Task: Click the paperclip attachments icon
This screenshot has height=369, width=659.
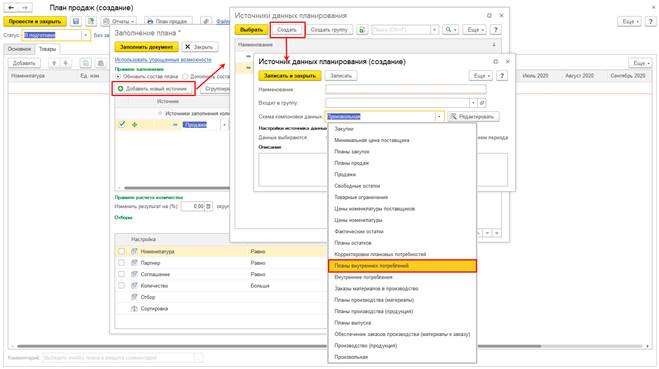Action: 206,21
